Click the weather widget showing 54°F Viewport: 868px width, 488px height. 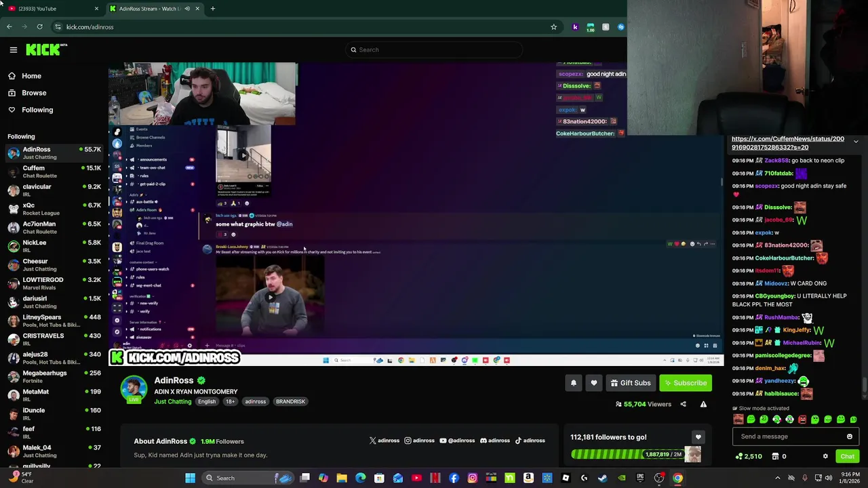click(x=20, y=478)
